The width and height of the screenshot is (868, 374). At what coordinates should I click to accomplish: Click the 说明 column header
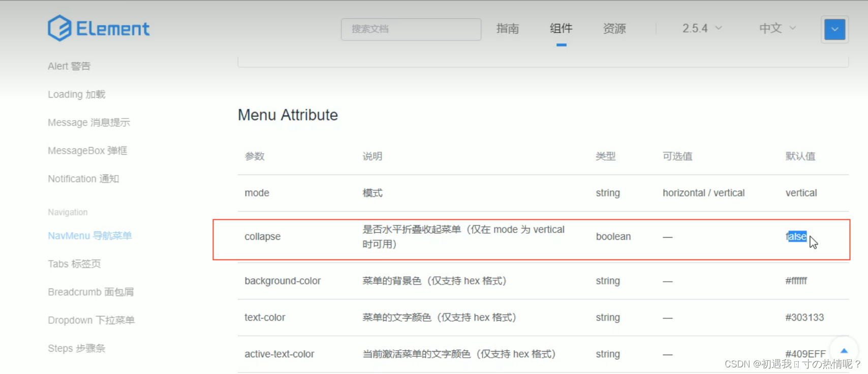[x=373, y=156]
